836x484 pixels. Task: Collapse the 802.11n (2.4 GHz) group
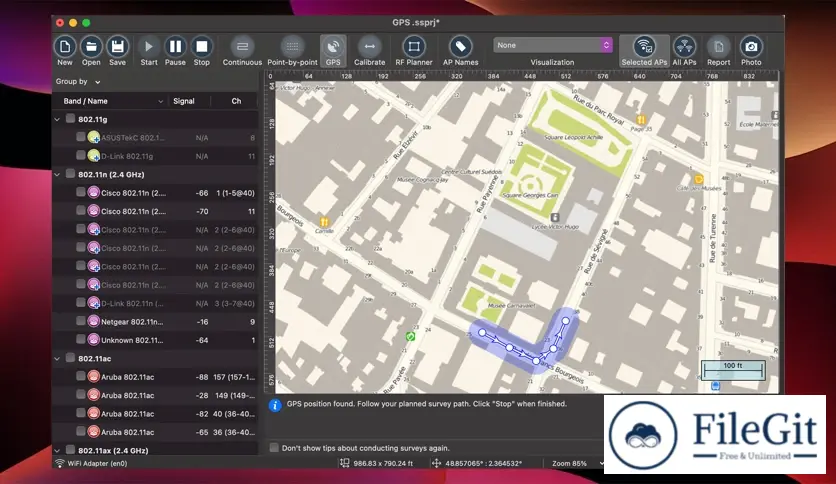point(58,174)
